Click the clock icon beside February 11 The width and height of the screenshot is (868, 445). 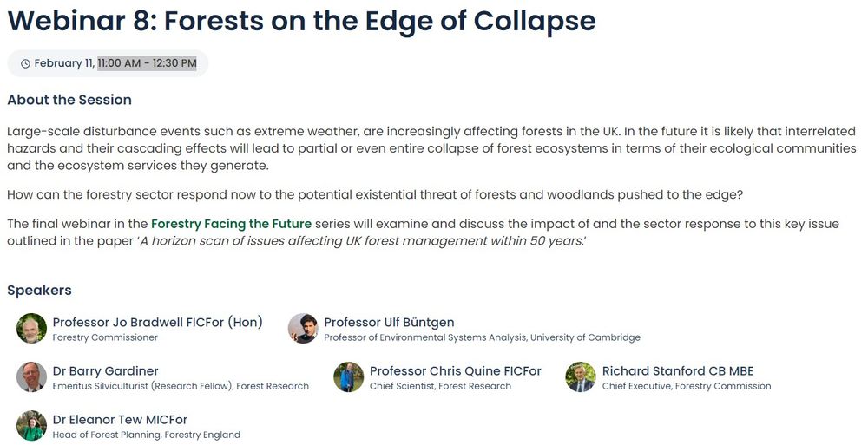(25, 63)
